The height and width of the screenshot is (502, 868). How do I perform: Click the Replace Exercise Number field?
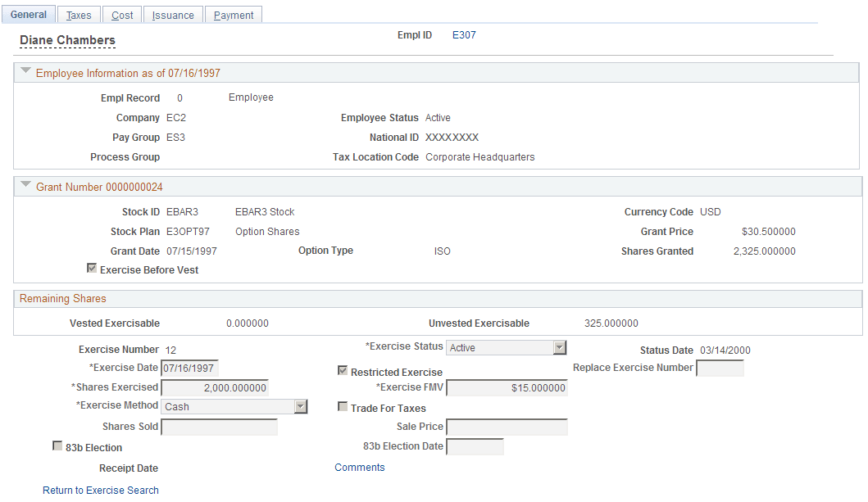(720, 369)
